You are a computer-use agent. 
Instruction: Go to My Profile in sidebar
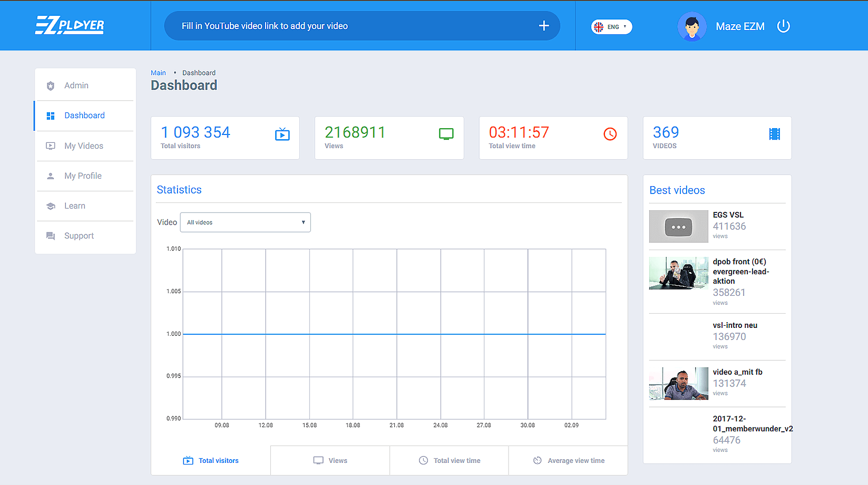point(83,176)
